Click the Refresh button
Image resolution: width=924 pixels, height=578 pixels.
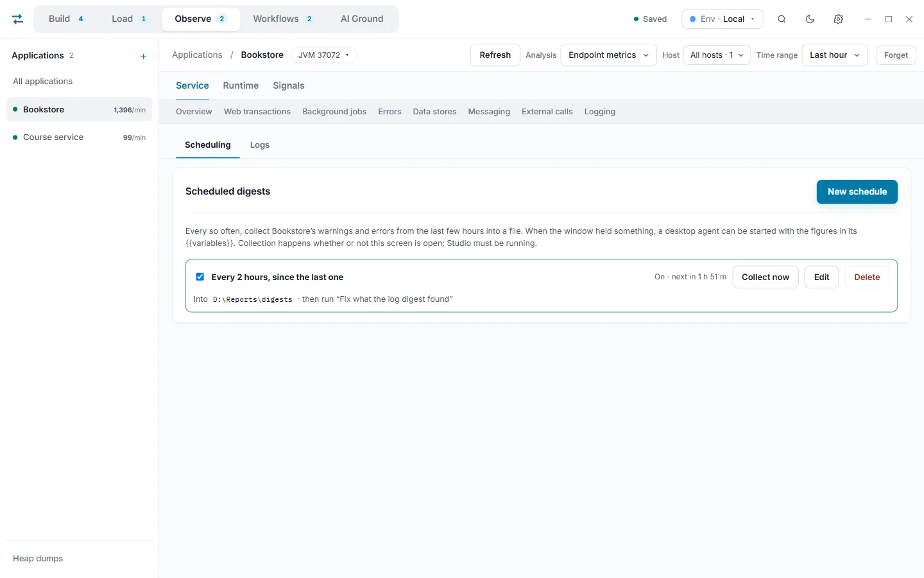495,55
